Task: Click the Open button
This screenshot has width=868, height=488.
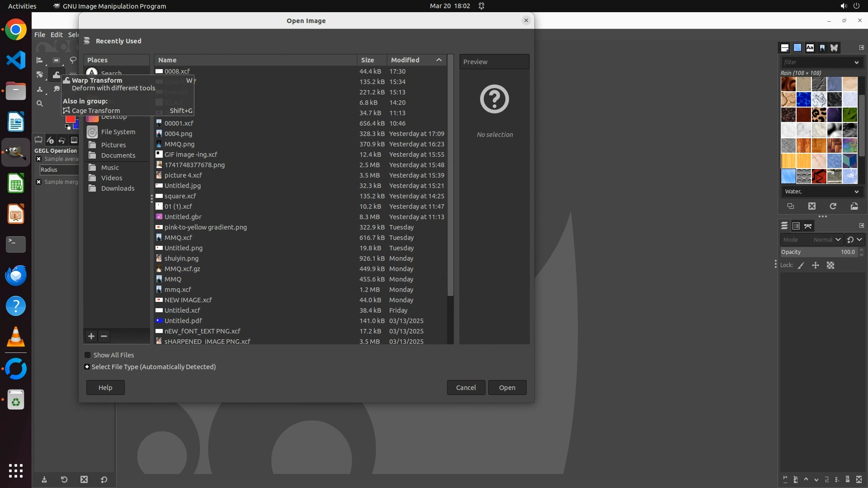Action: (x=507, y=388)
